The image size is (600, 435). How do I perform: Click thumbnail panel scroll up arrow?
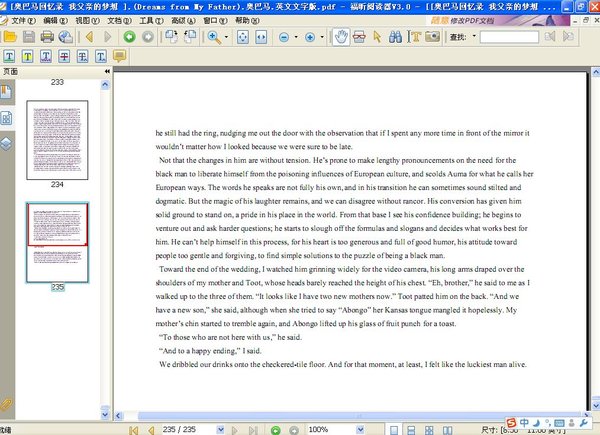coord(105,85)
